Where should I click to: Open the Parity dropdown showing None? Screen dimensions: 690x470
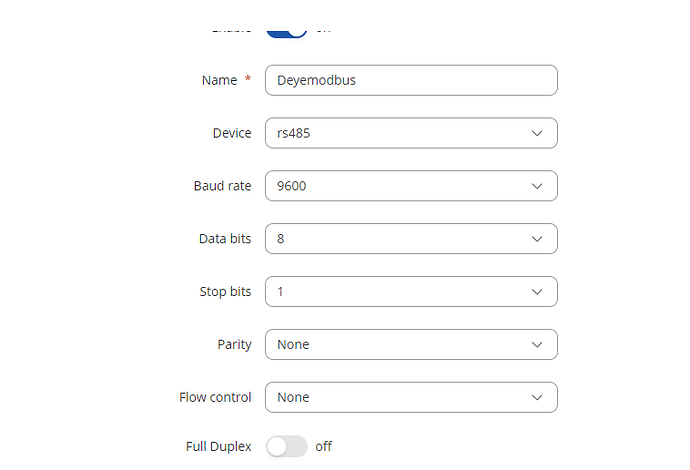click(411, 344)
